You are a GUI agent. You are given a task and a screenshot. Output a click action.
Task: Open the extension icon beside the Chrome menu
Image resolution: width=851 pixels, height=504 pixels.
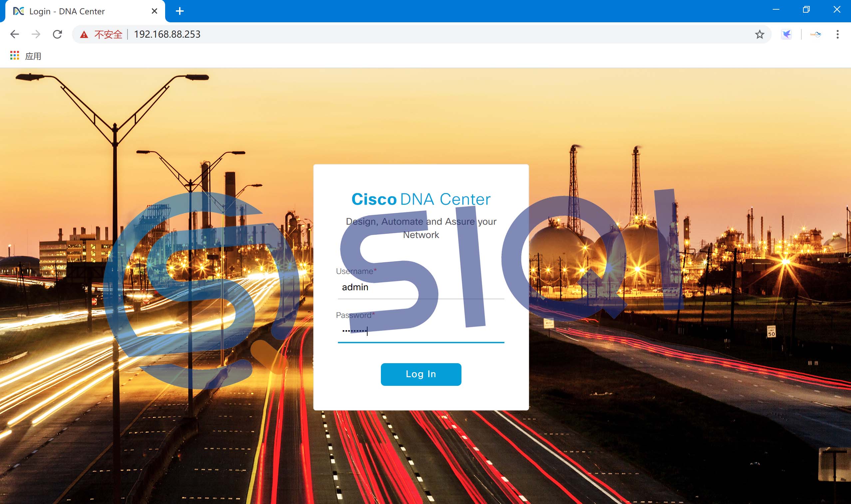point(816,34)
